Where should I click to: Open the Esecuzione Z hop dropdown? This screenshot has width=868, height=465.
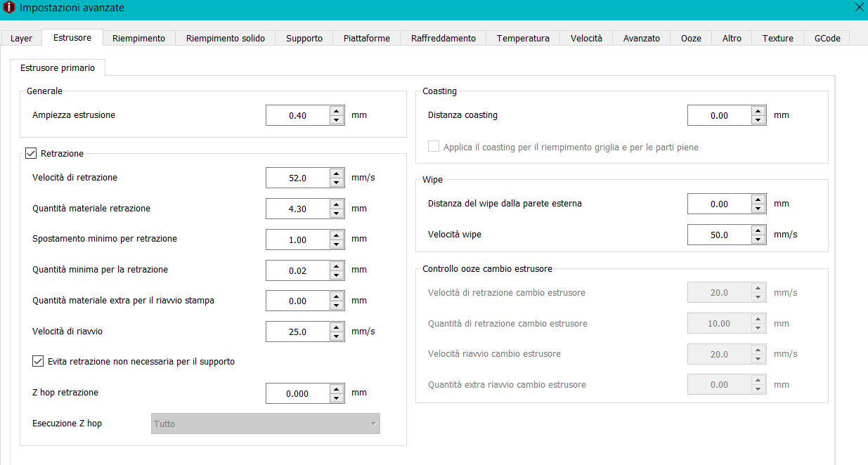pyautogui.click(x=265, y=424)
